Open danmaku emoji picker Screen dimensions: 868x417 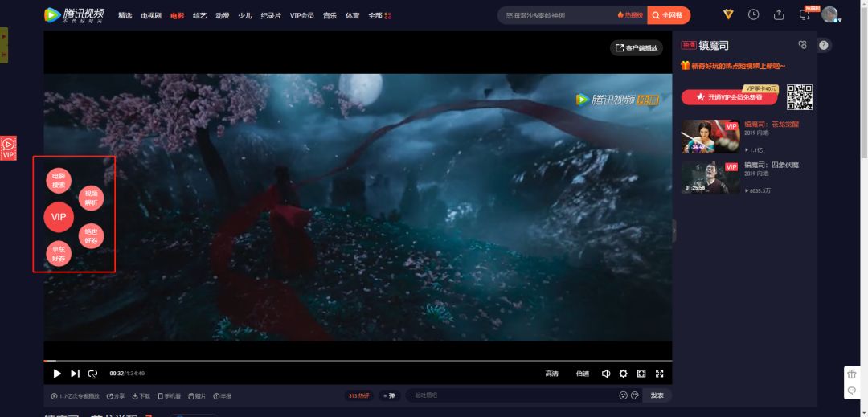pyautogui.click(x=624, y=395)
